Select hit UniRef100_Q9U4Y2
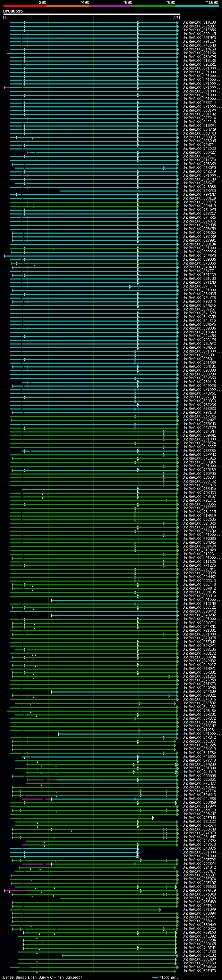 (x=199, y=612)
